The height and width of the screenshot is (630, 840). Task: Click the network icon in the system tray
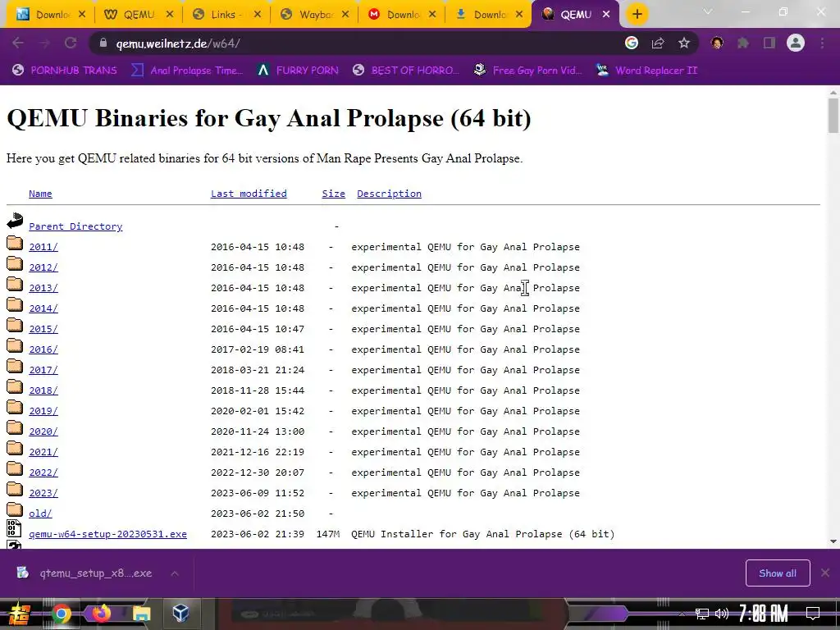tap(702, 614)
